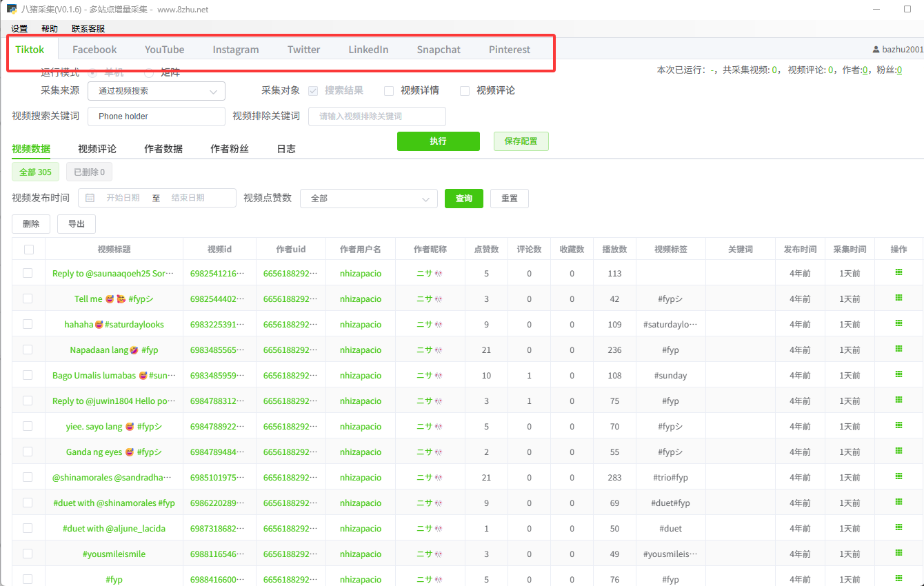924x586 pixels.
Task: Open the 作者粉丝 data tab
Action: pos(230,149)
